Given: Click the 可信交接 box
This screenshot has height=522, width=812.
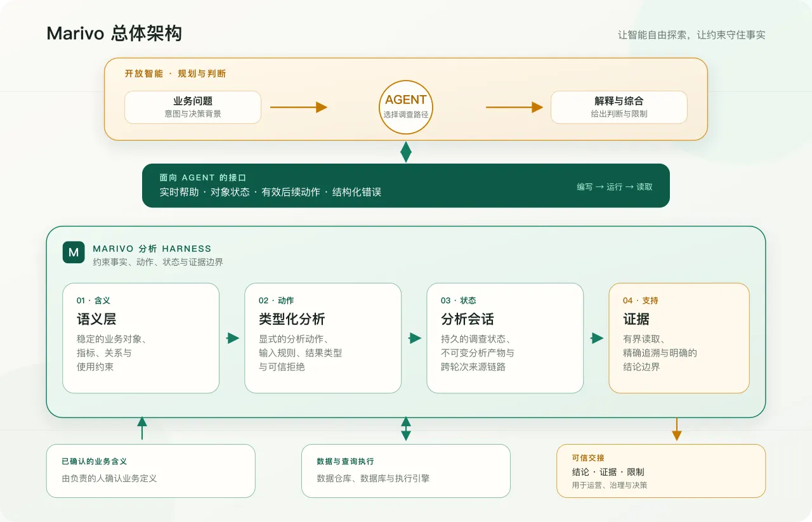Looking at the screenshot, I should point(661,471).
